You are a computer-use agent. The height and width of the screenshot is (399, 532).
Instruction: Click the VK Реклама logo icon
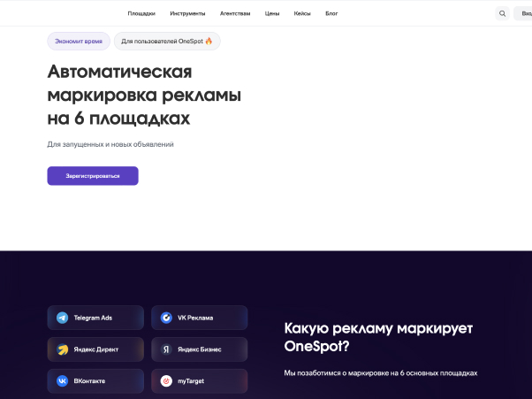pyautogui.click(x=166, y=318)
